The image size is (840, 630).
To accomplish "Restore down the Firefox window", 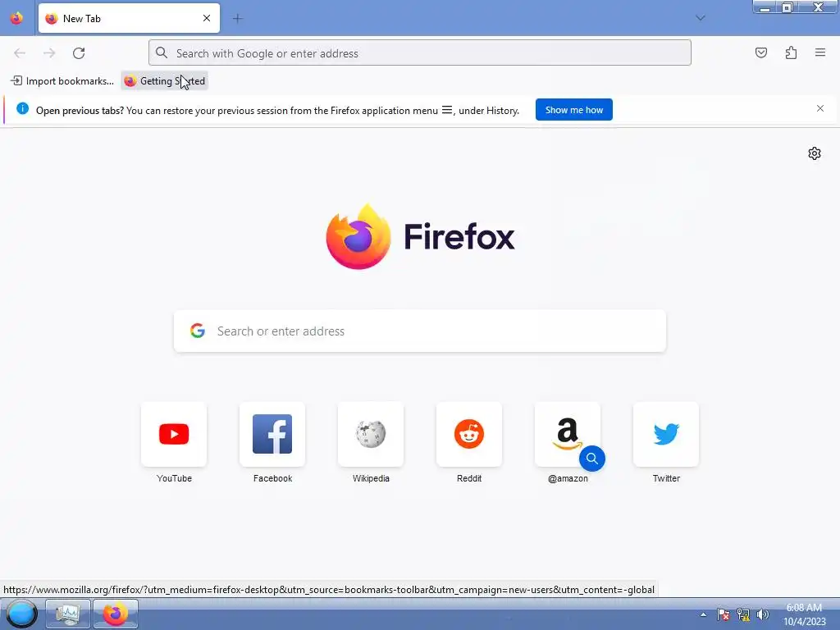I will pos(787,7).
